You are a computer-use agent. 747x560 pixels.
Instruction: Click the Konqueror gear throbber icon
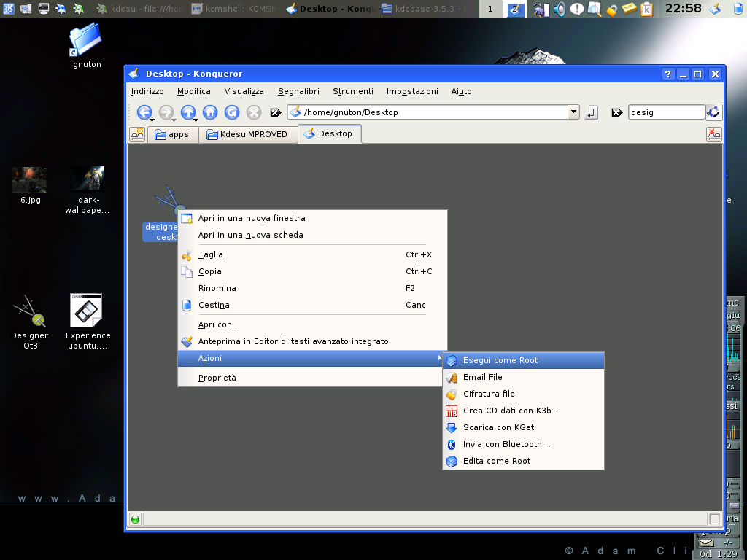[x=713, y=112]
